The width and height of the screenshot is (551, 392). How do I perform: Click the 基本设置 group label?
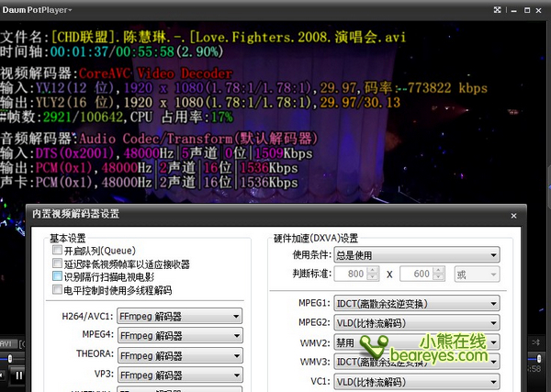67,238
